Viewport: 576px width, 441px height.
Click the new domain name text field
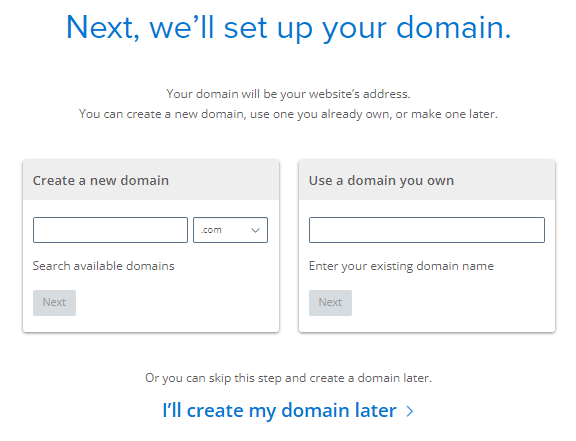[110, 230]
